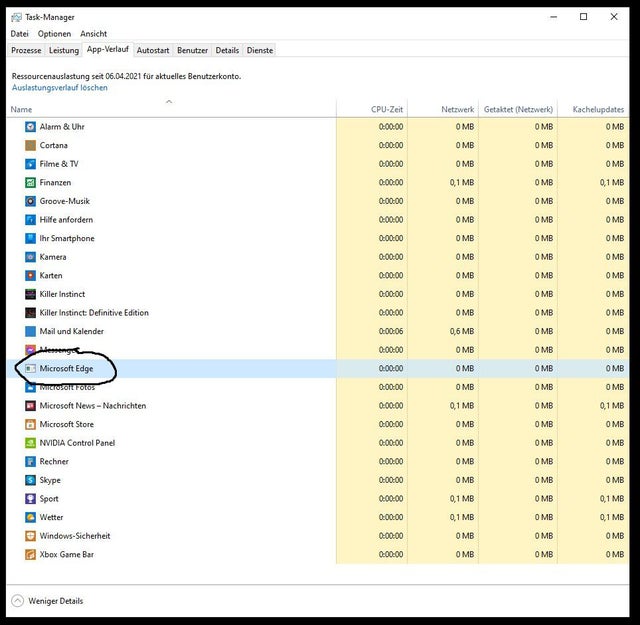Select the Killer Instinct row name
Image resolution: width=640 pixels, height=625 pixels.
tap(62, 294)
